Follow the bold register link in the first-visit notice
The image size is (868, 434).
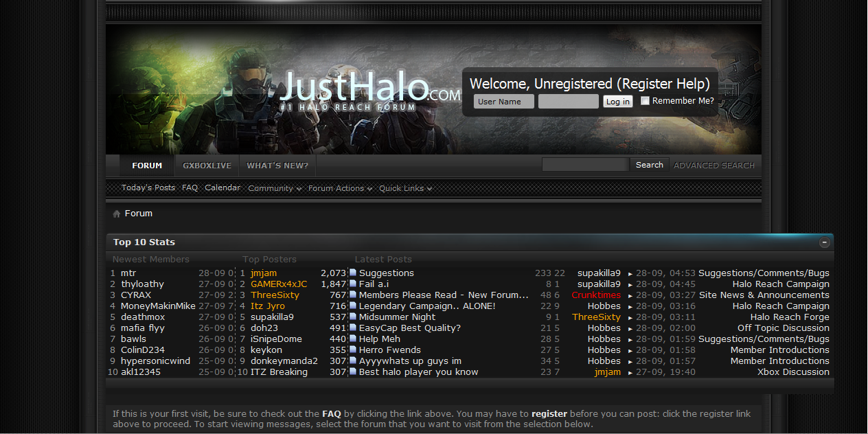point(549,414)
